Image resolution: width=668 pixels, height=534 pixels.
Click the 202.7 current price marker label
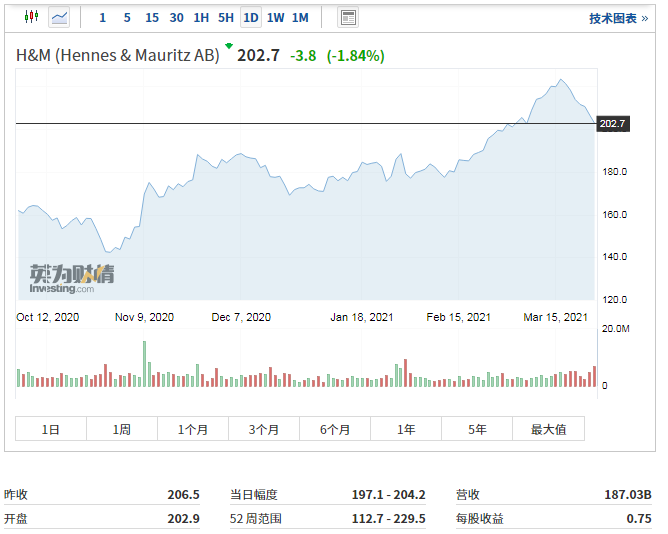pyautogui.click(x=612, y=124)
